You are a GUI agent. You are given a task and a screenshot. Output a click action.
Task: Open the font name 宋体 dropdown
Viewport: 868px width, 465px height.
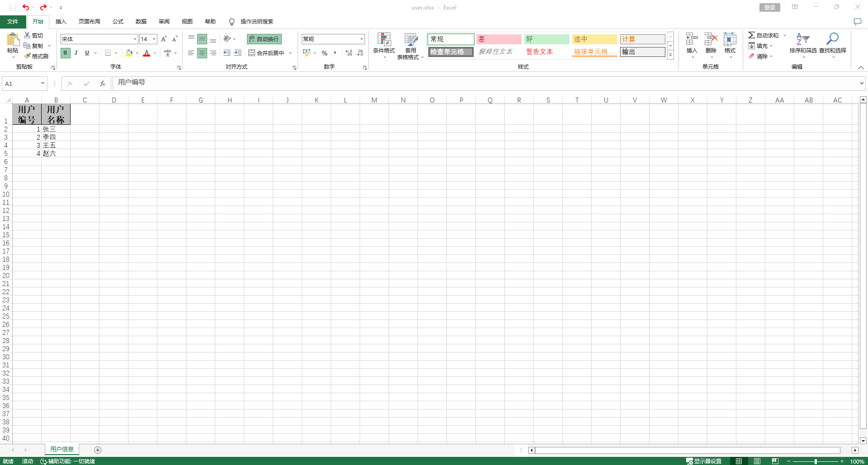point(135,39)
